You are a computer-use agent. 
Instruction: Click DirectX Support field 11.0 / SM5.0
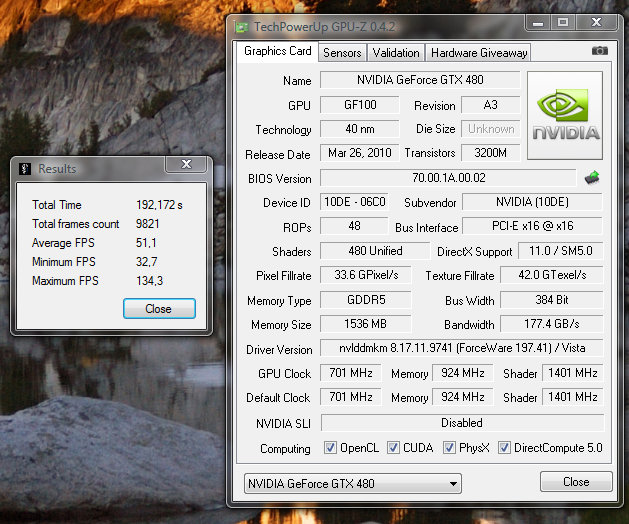coord(560,251)
